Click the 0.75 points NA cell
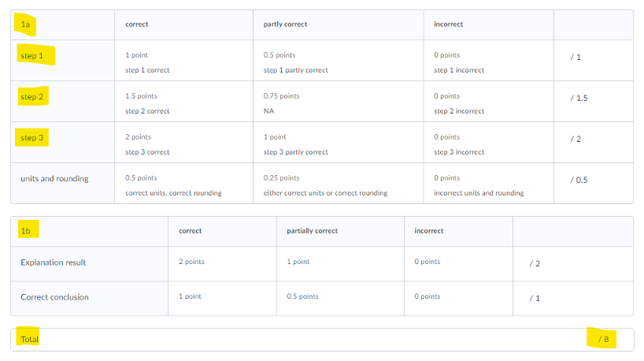The image size is (644, 361). (x=338, y=102)
